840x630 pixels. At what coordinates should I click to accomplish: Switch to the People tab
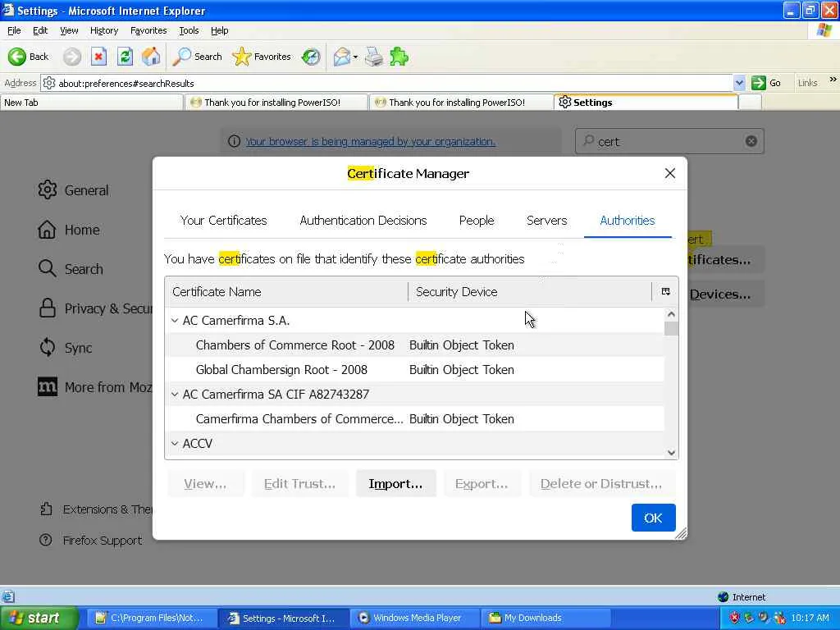pyautogui.click(x=477, y=220)
